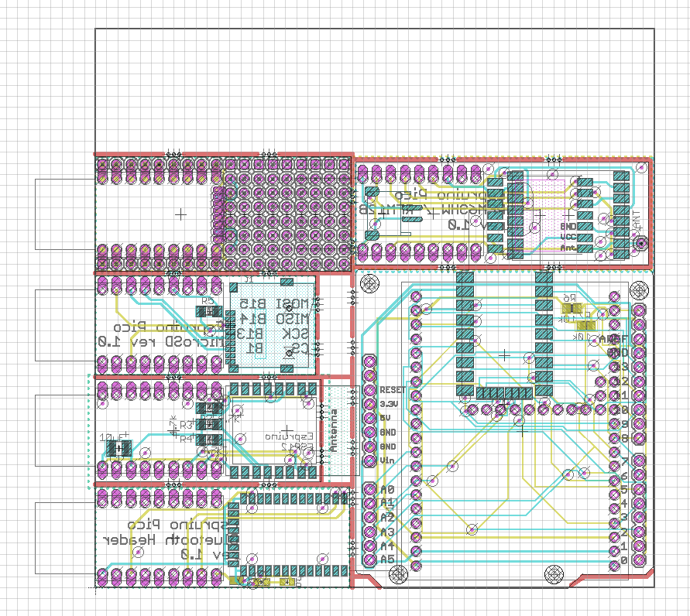This screenshot has width=690, height=616.
Task: Select the A1 analog pin label
Action: coord(386,502)
